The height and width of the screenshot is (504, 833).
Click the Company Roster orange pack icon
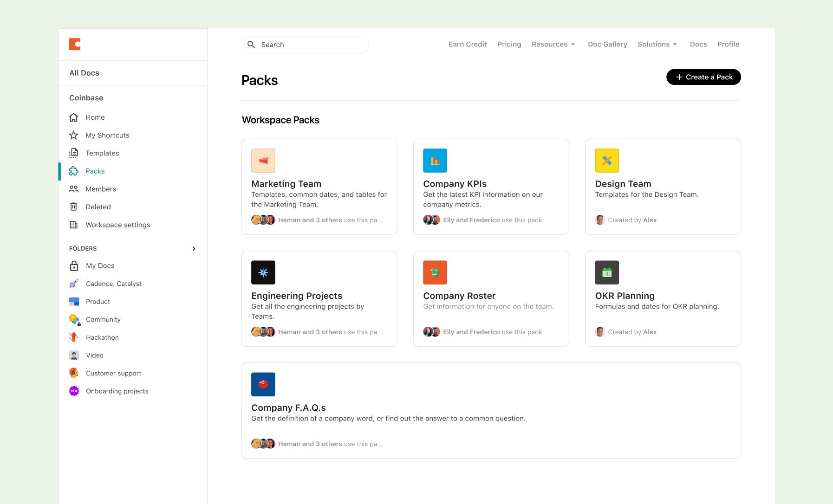pyautogui.click(x=435, y=272)
